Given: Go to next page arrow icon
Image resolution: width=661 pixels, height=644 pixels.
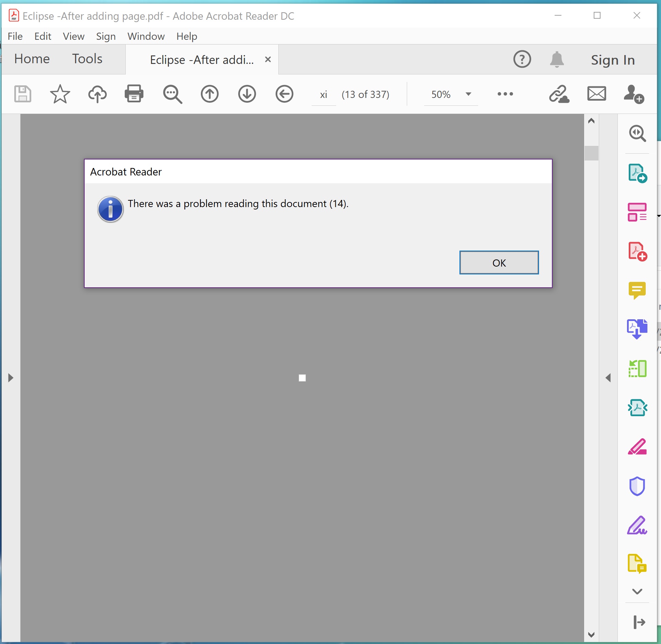Looking at the screenshot, I should [x=247, y=94].
